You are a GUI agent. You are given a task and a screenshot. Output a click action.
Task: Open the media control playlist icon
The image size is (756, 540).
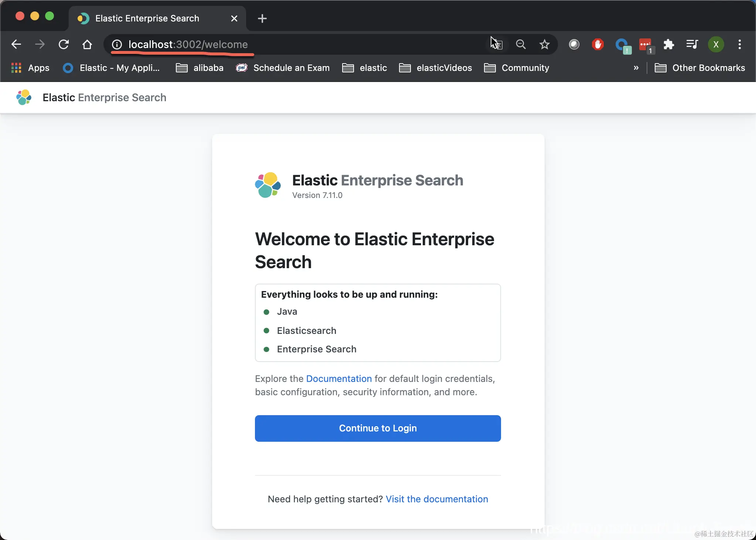click(692, 45)
